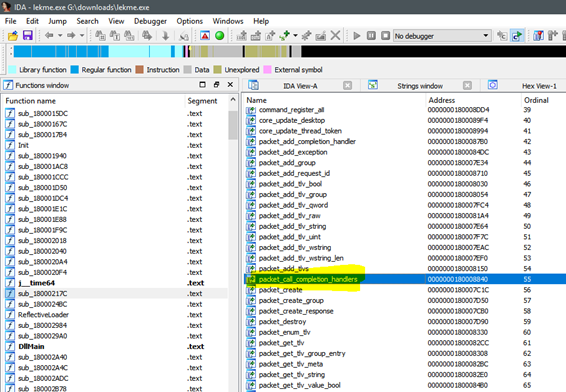Open the Search menu
The image size is (566, 392).
[x=87, y=21]
